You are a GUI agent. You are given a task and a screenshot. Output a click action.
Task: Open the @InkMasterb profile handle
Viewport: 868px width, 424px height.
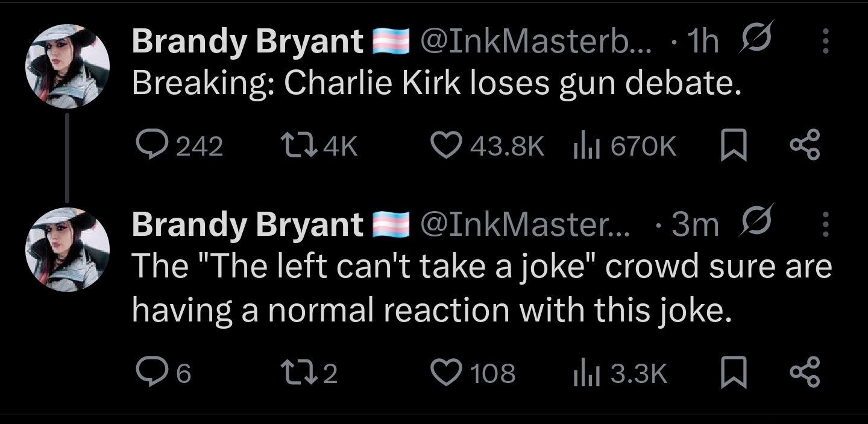(530, 41)
